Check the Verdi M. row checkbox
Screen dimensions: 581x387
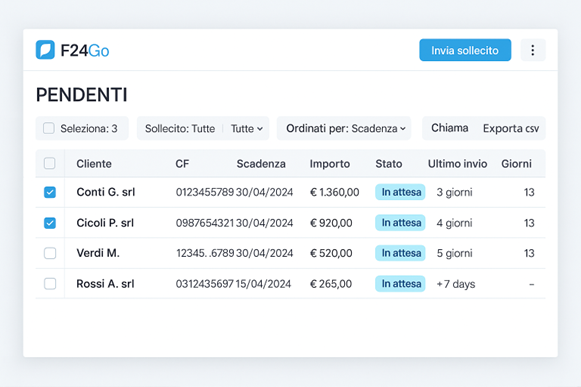50,253
